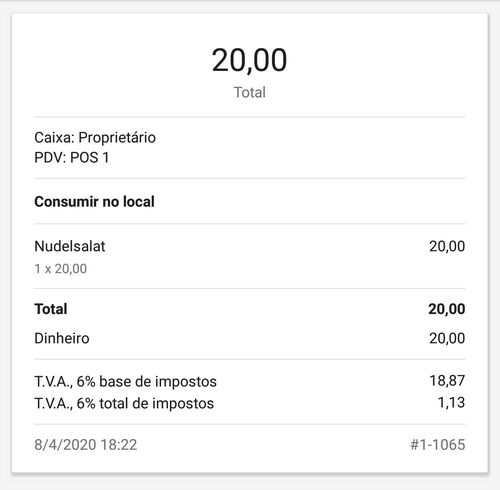Viewport: 500px width, 490px height.
Task: Select the tax total value 1,13
Action: 451,403
